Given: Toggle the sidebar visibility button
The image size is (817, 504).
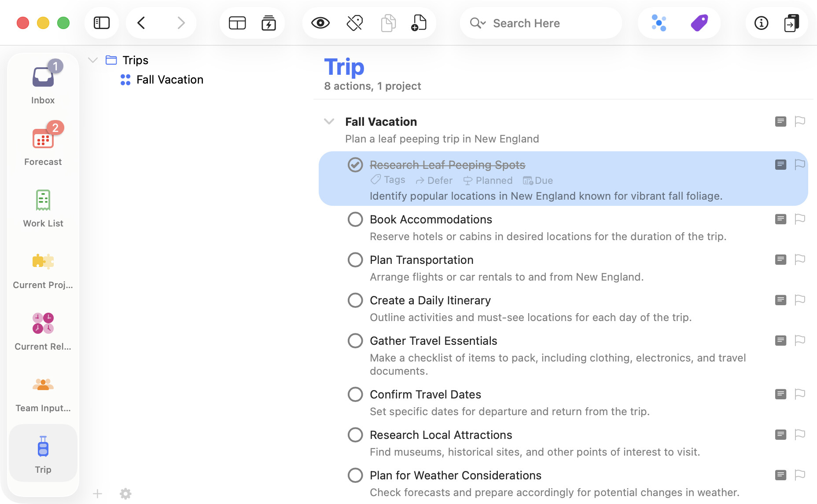Looking at the screenshot, I should point(102,23).
